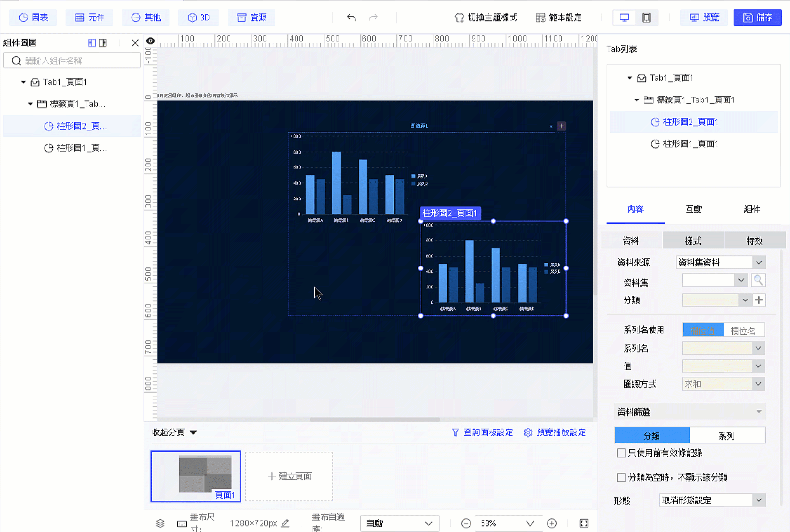
Task: Check 分類為空時,不顯示該分類
Action: coord(622,477)
